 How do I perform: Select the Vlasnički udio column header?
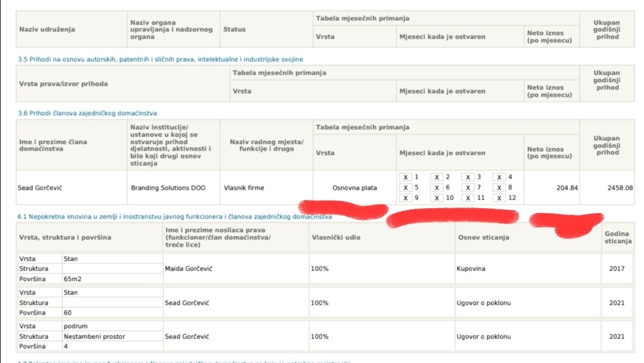[336, 237]
